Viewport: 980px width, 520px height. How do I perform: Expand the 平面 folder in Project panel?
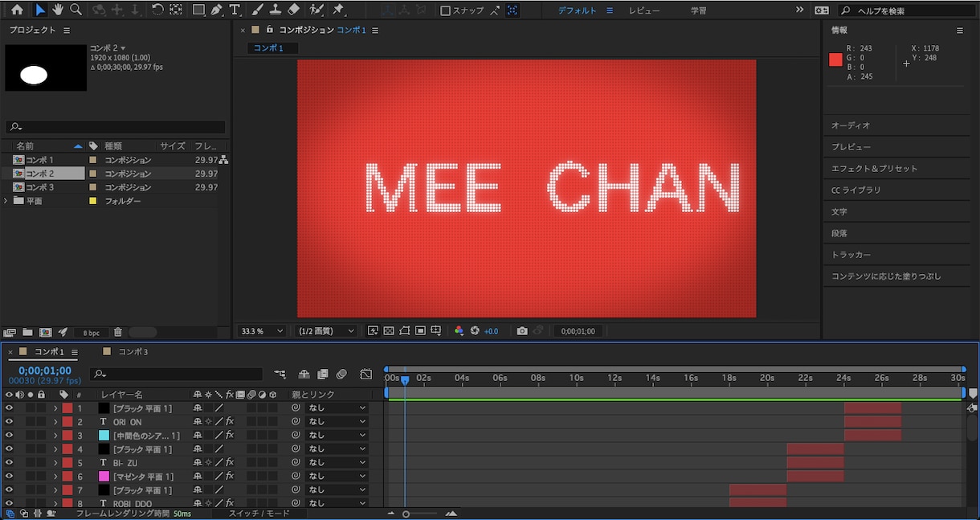6,201
